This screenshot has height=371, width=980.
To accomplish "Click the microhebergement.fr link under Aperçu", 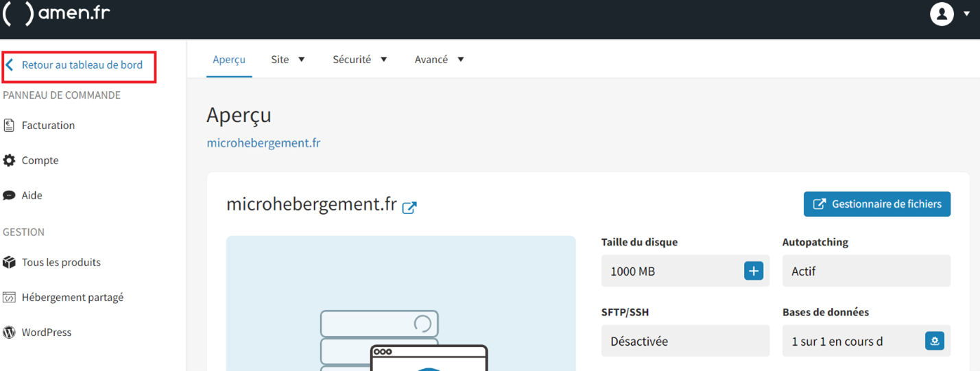I will [263, 143].
